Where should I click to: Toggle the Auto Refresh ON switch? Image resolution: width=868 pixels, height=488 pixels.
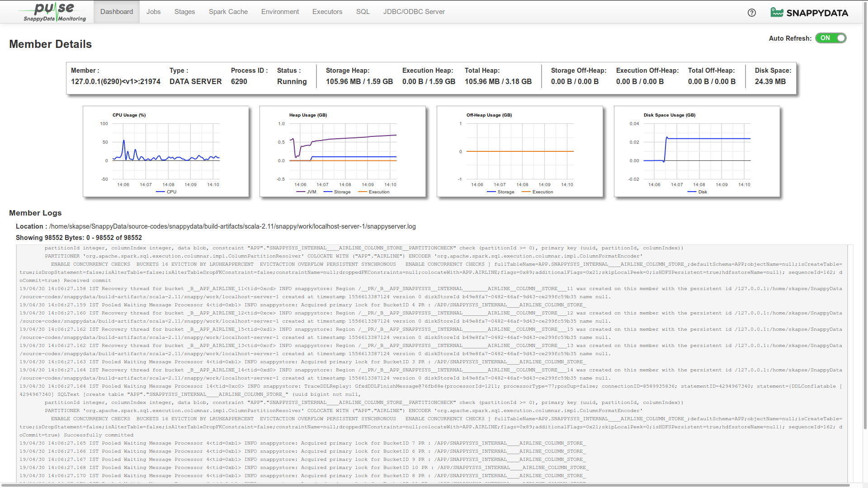pyautogui.click(x=831, y=38)
